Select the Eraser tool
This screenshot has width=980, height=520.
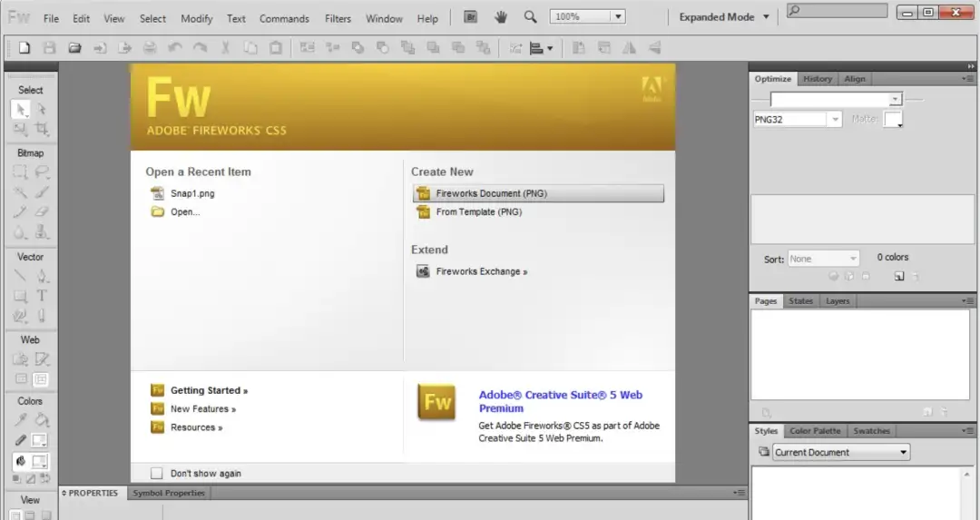click(41, 211)
